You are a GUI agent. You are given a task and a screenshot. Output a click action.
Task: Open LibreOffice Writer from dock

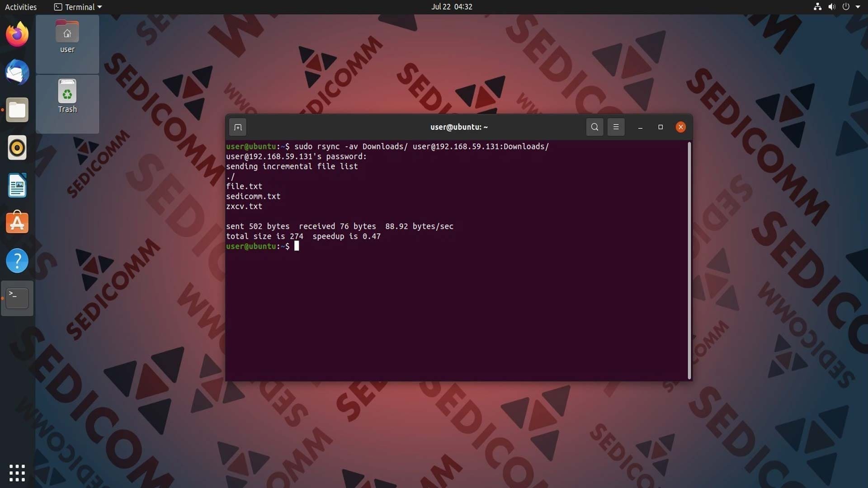pos(17,185)
